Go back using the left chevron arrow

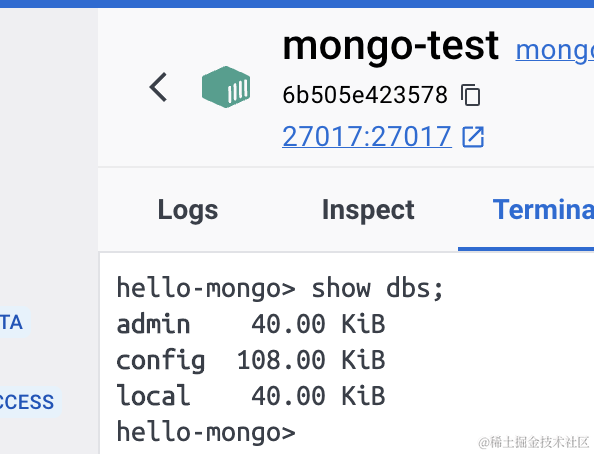(158, 87)
